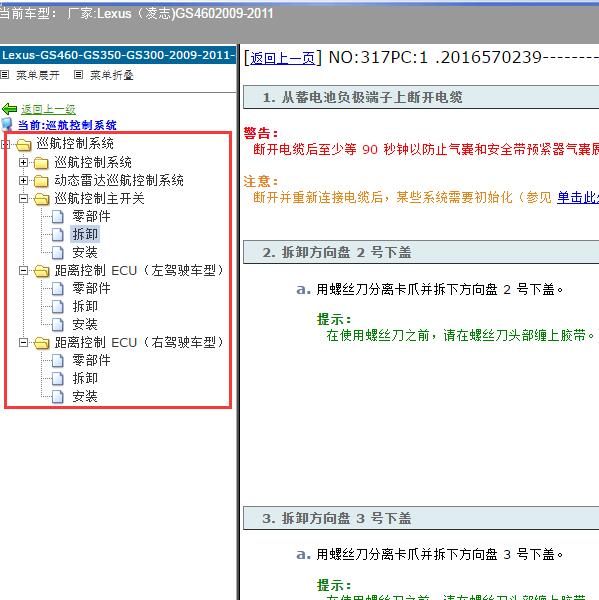The height and width of the screenshot is (600, 599).
Task: Open 零部件 under 右驾驶车型
Action: point(91,360)
